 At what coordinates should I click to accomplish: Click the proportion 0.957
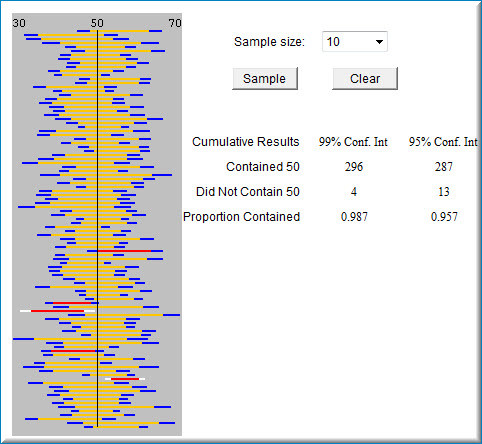click(444, 217)
